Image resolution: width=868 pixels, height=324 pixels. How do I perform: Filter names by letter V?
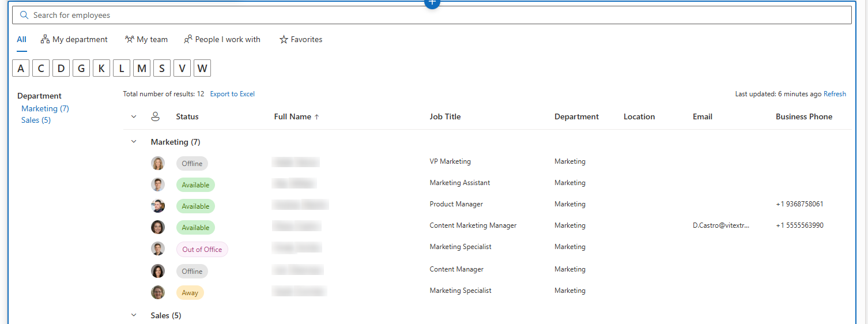(x=182, y=69)
